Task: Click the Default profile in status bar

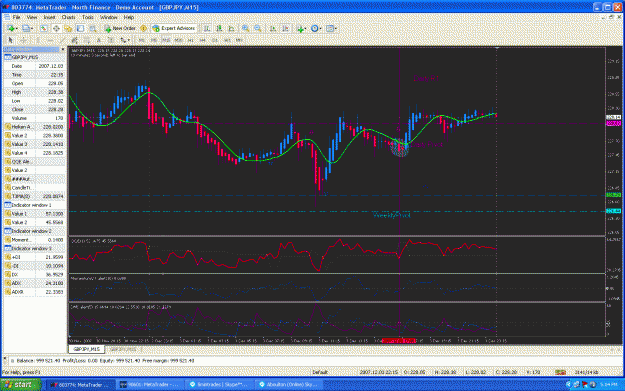Action: click(x=320, y=372)
